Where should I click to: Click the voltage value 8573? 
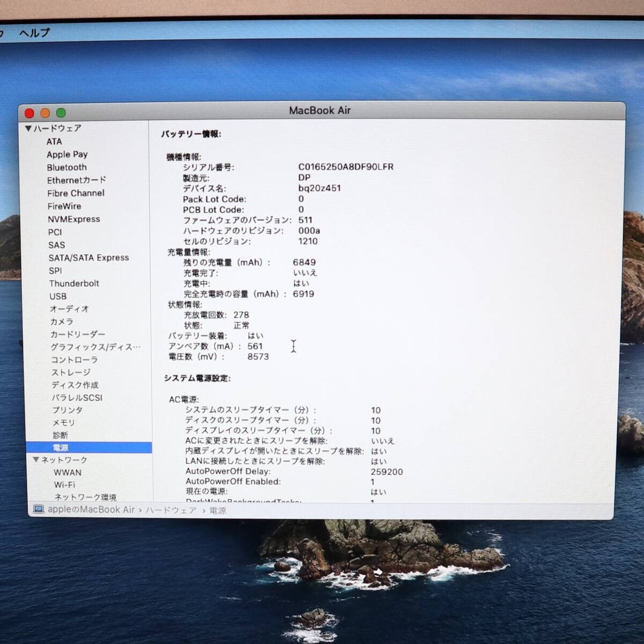tap(258, 356)
